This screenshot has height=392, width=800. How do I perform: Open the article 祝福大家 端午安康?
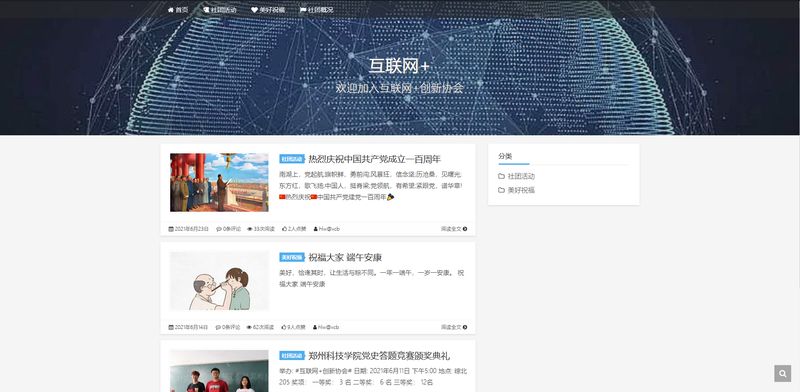click(x=345, y=257)
